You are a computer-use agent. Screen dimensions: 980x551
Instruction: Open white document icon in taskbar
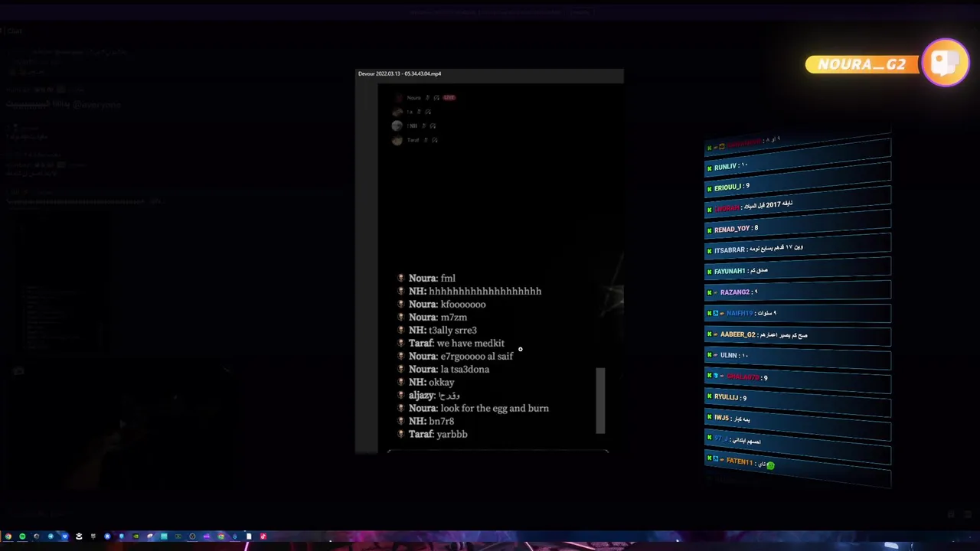(249, 536)
